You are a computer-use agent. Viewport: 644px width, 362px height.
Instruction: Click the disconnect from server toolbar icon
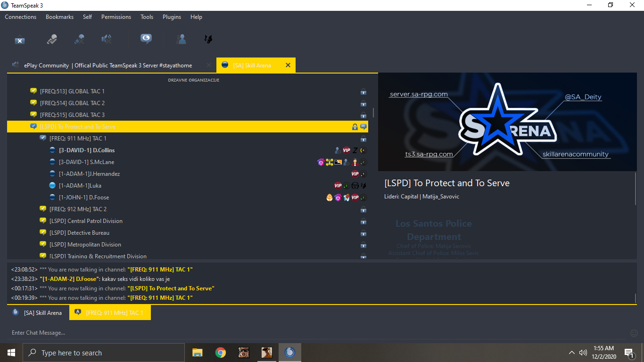(x=20, y=40)
